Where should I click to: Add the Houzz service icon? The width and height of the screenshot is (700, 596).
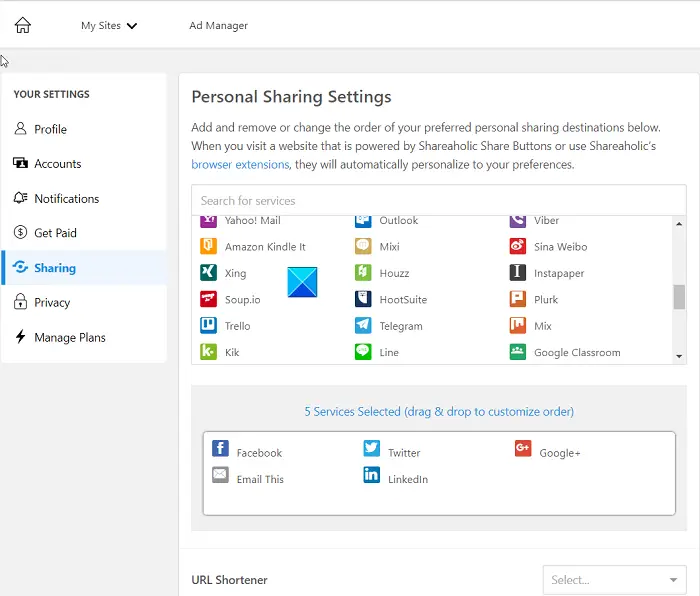click(x=363, y=272)
